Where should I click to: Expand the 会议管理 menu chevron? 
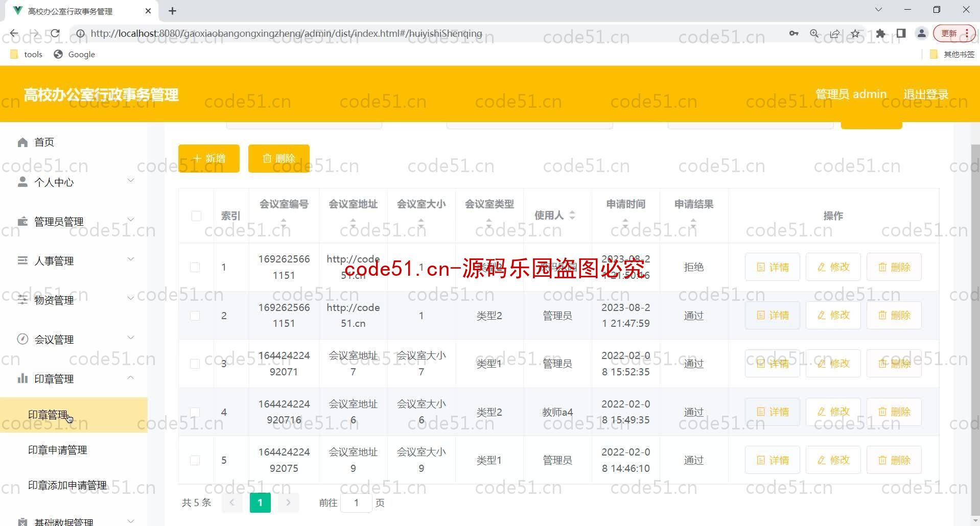click(131, 338)
